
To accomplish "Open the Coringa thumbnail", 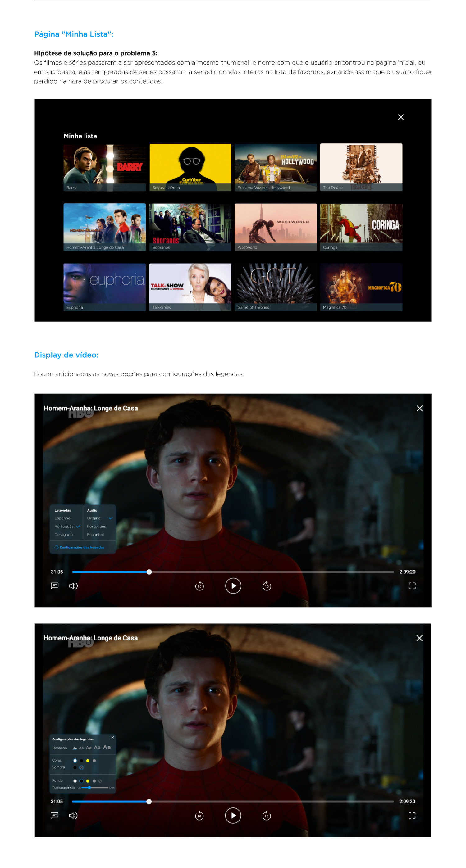I will coord(361,227).
